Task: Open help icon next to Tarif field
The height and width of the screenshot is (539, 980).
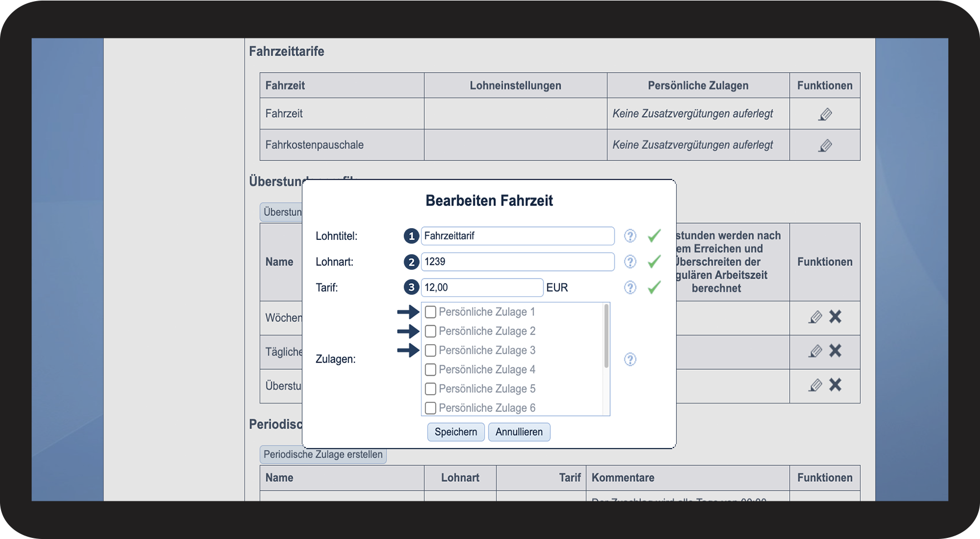Action: click(x=630, y=288)
